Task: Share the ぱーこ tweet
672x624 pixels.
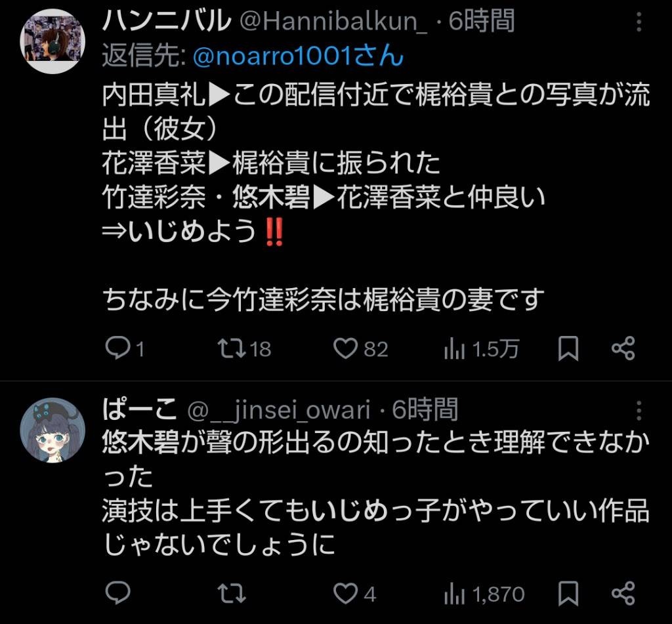Action: click(x=623, y=593)
